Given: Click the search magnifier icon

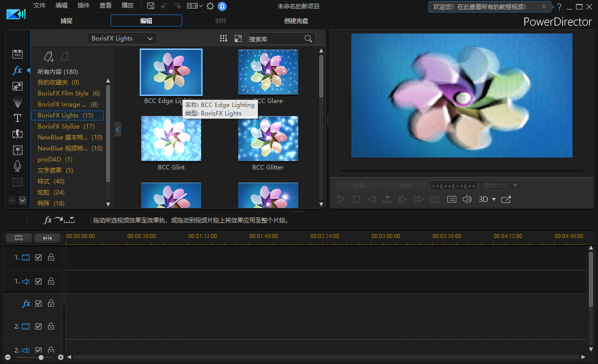Looking at the screenshot, I should [x=308, y=38].
